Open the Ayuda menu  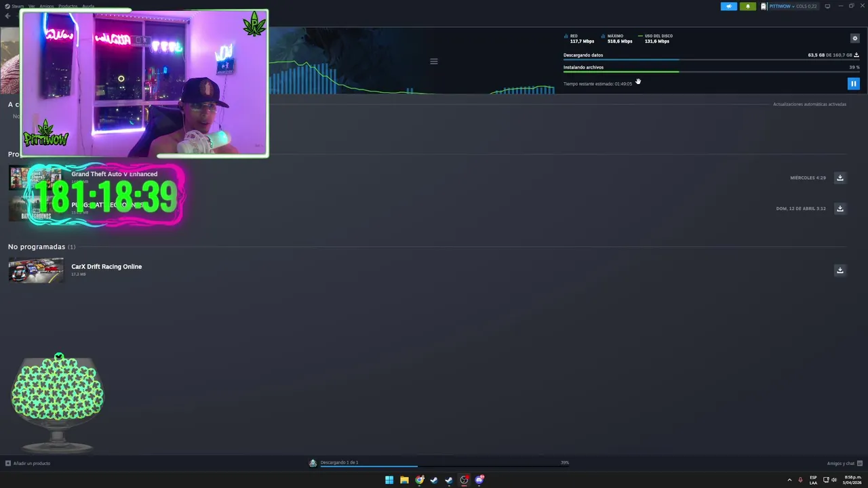click(88, 6)
